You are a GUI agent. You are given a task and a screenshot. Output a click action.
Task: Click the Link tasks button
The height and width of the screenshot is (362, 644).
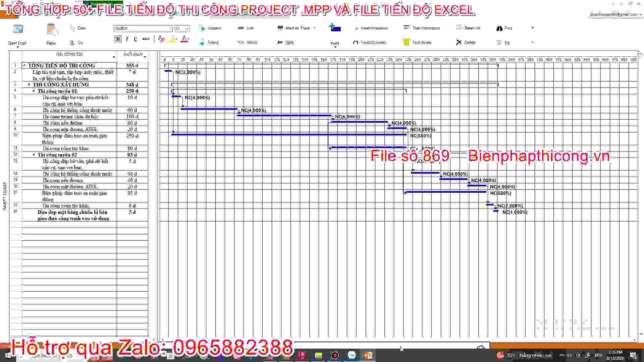[246, 28]
